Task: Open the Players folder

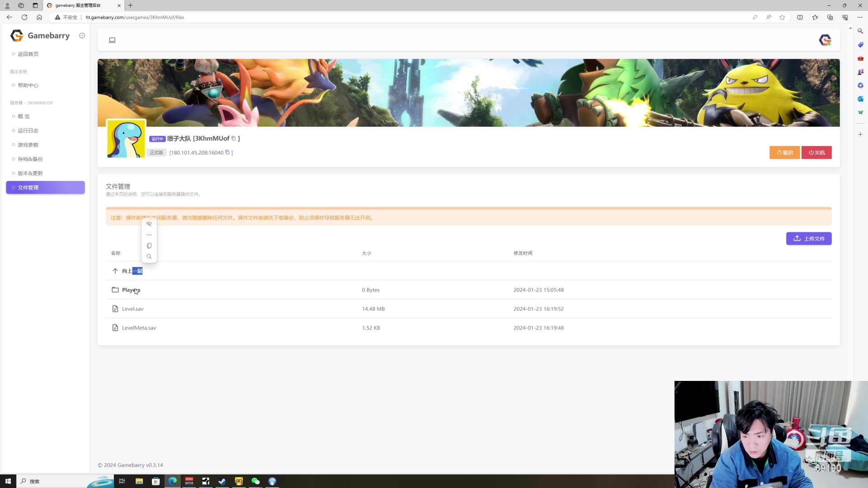Action: click(131, 290)
